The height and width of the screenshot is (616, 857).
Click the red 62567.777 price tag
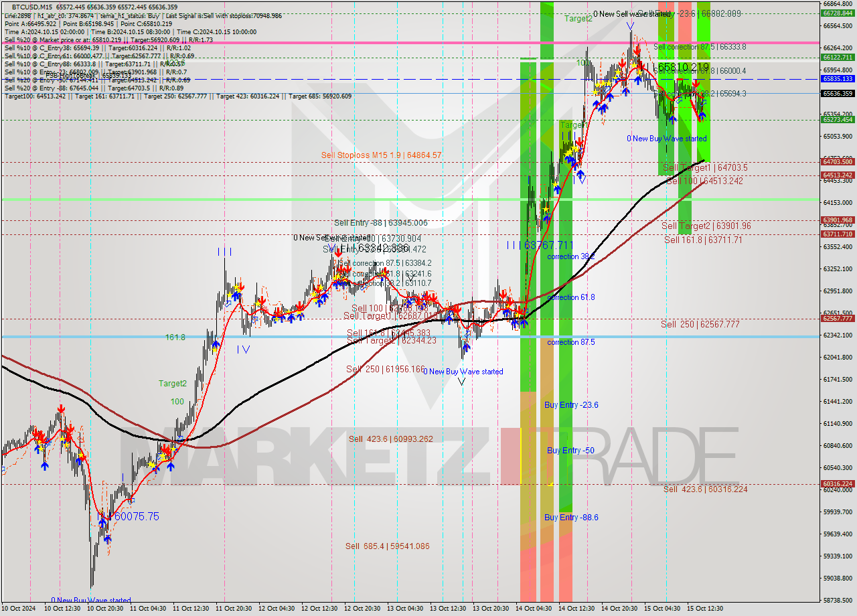coord(838,318)
